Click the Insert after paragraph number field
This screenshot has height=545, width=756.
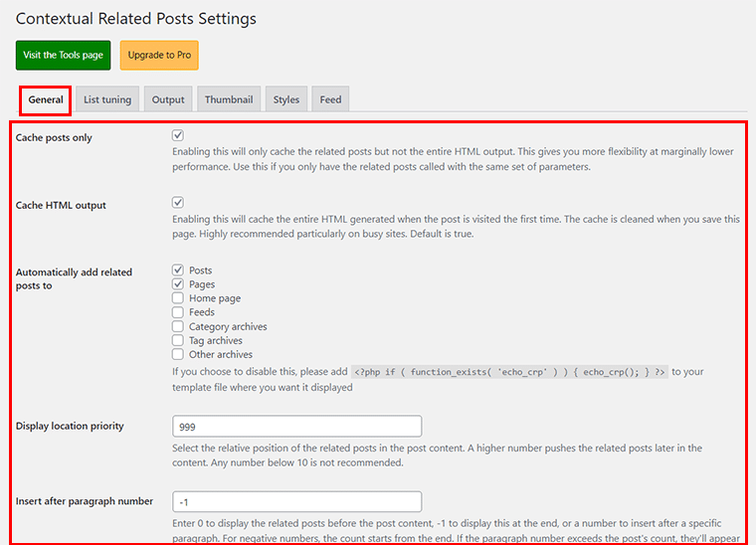(297, 501)
